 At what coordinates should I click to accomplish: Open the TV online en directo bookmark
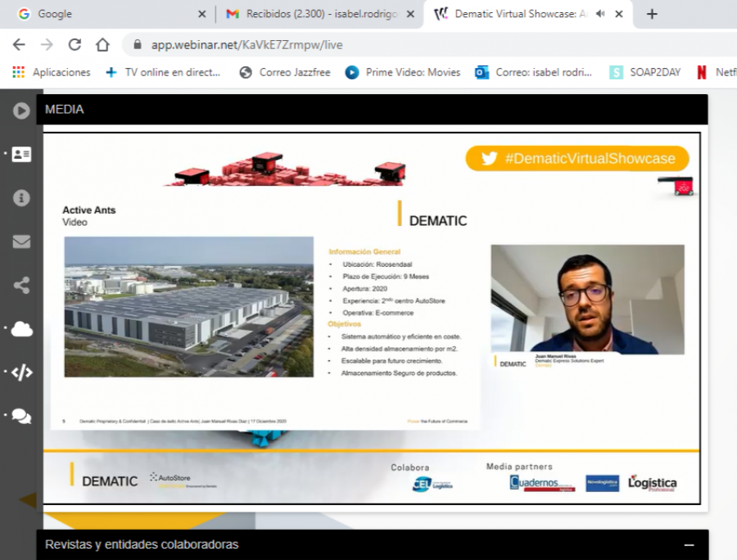[163, 72]
